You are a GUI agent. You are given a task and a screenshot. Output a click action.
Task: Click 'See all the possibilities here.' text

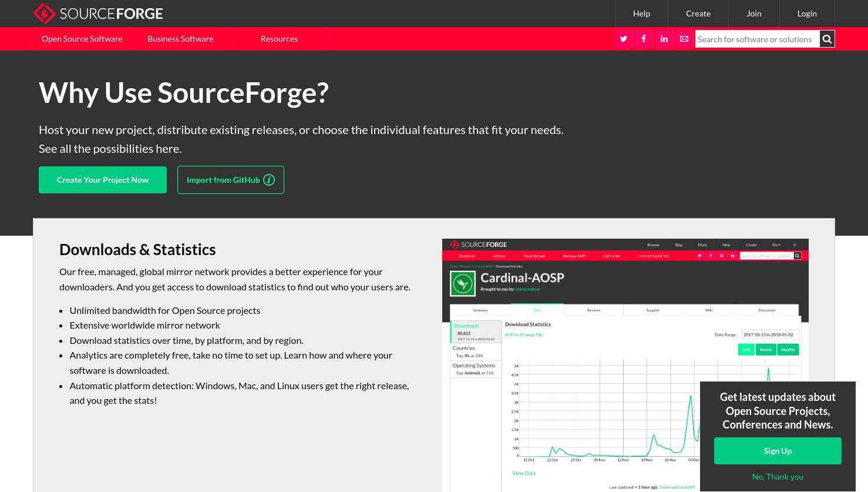pos(110,149)
